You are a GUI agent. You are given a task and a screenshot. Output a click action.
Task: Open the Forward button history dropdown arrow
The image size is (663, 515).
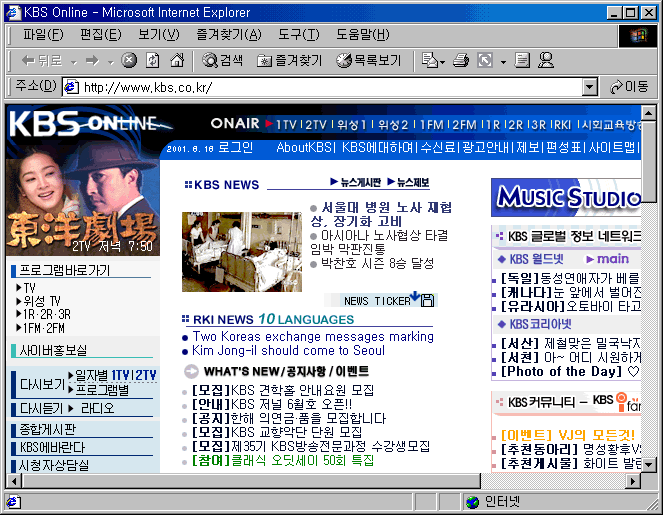click(111, 62)
